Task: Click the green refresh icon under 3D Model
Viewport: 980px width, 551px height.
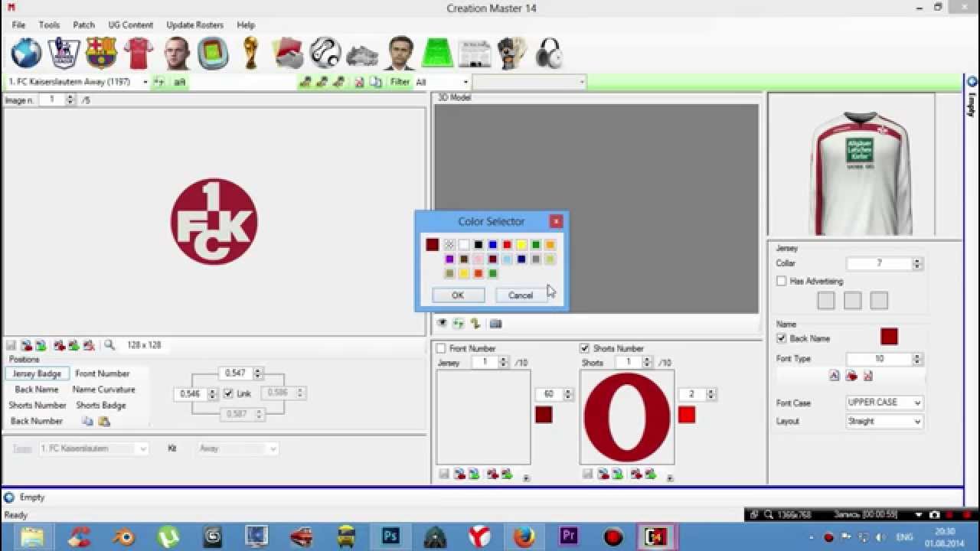Action: [x=458, y=324]
